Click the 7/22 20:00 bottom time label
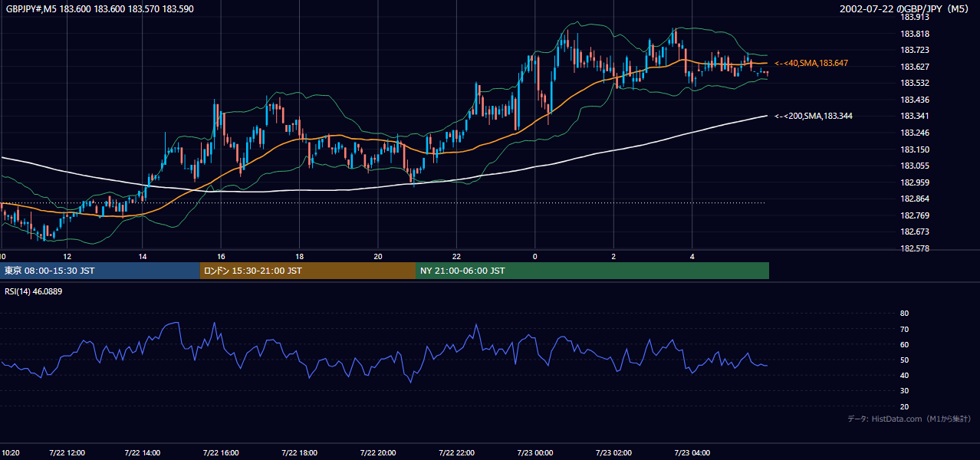Screen dimensions: 980x460 378,452
